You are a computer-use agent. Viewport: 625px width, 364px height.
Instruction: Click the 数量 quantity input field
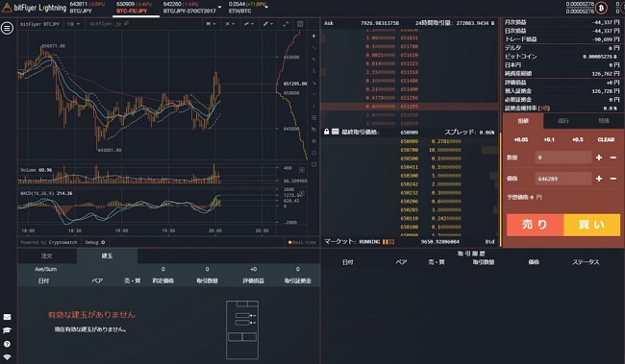(563, 158)
